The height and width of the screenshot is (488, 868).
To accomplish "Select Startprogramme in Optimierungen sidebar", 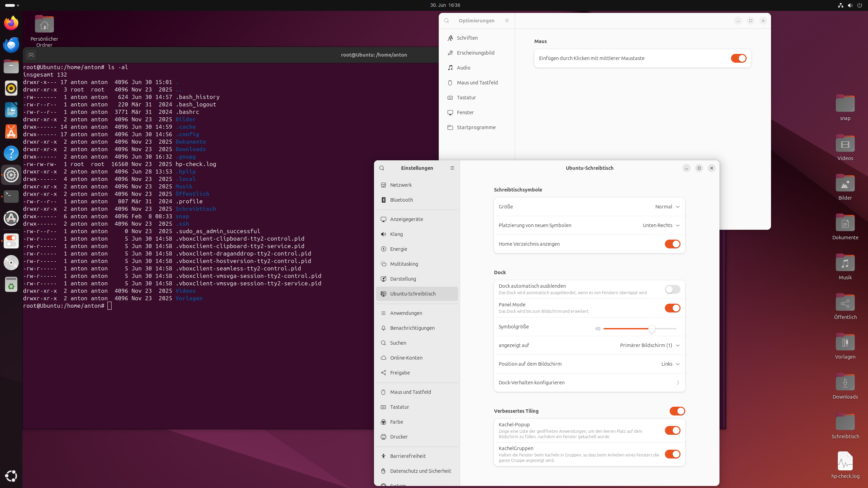I will [x=477, y=127].
